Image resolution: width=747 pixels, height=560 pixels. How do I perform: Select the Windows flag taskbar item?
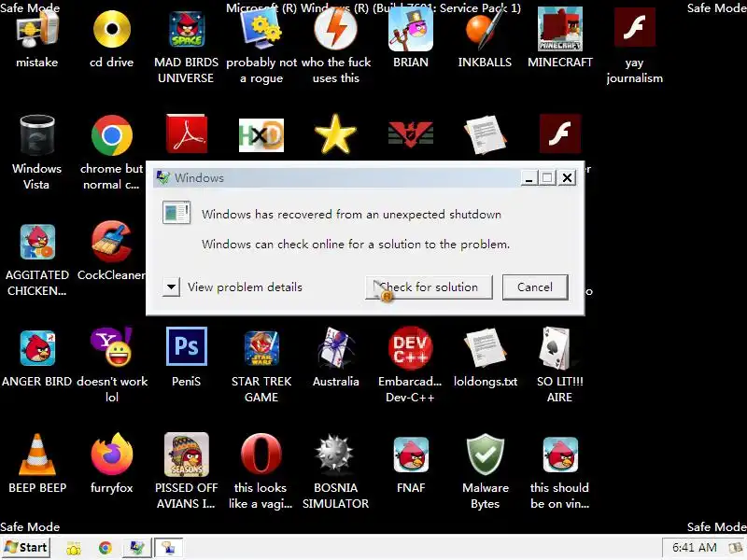click(x=137, y=548)
